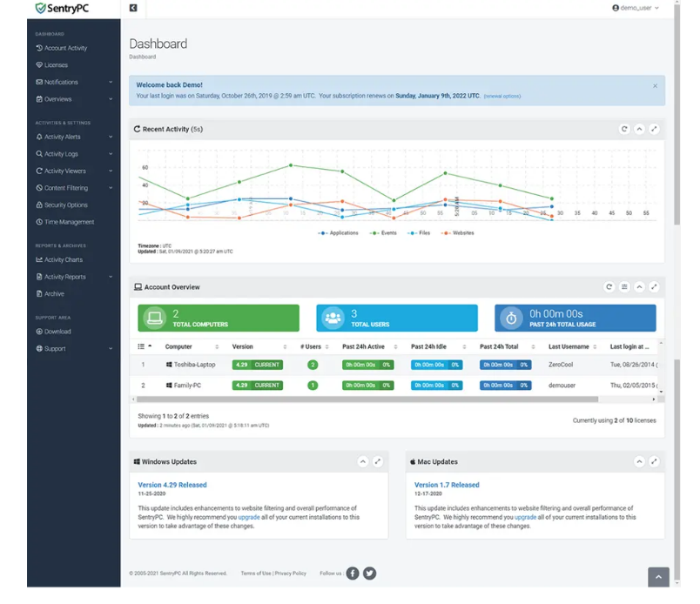Click the Total Computers green card
Screen dimensions: 700x604
219,318
